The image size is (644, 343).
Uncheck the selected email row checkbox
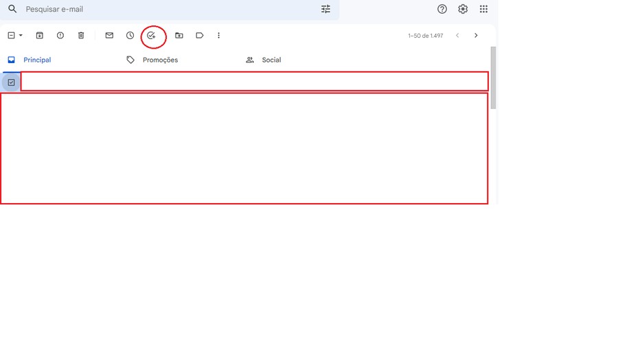point(11,82)
